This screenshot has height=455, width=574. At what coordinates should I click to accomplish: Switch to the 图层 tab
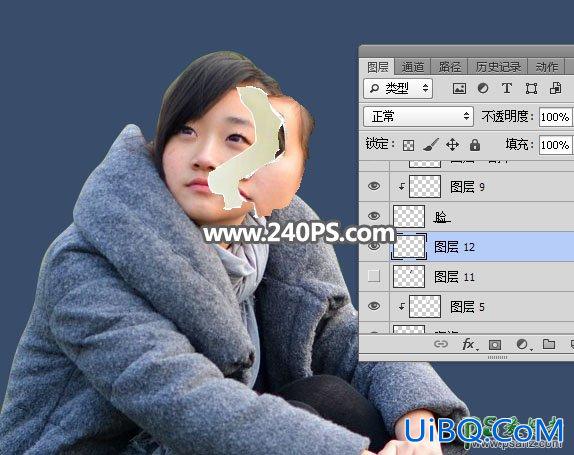[x=377, y=67]
